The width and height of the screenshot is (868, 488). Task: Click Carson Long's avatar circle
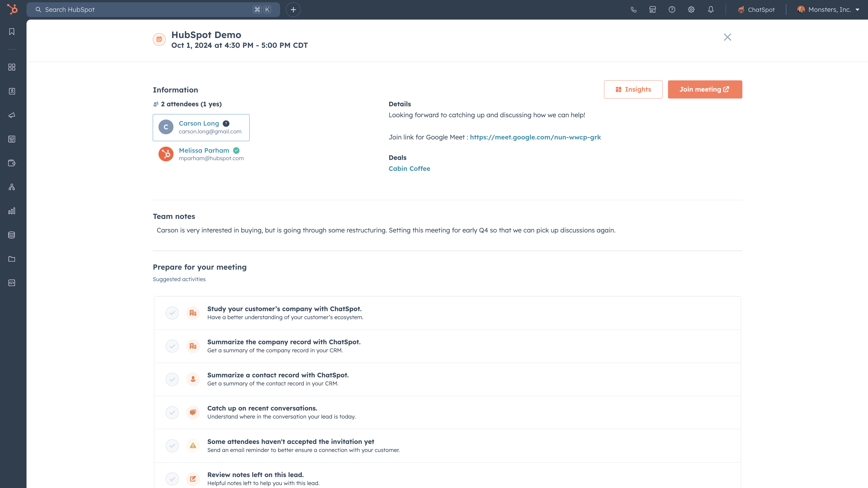[166, 127]
